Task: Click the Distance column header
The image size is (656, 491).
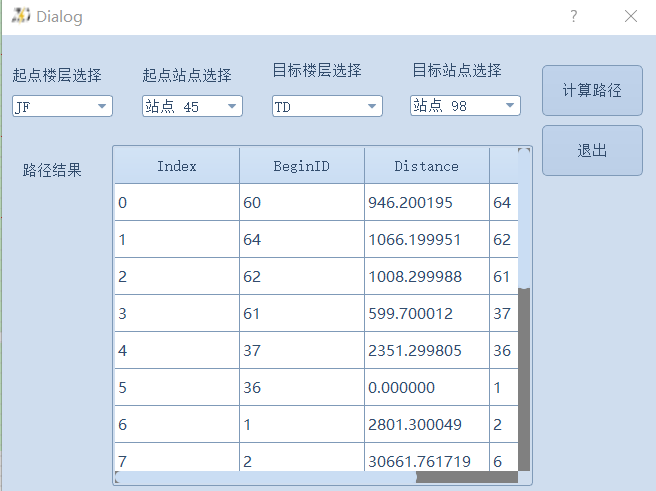Action: [427, 166]
